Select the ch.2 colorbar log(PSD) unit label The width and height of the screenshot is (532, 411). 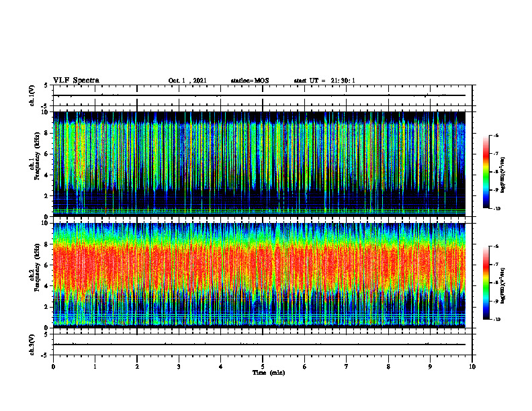(503, 285)
